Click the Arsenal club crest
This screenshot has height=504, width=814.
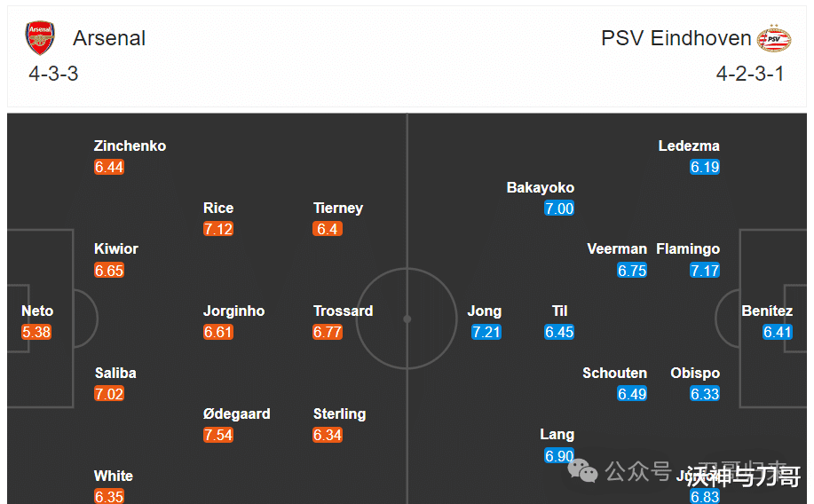40,38
